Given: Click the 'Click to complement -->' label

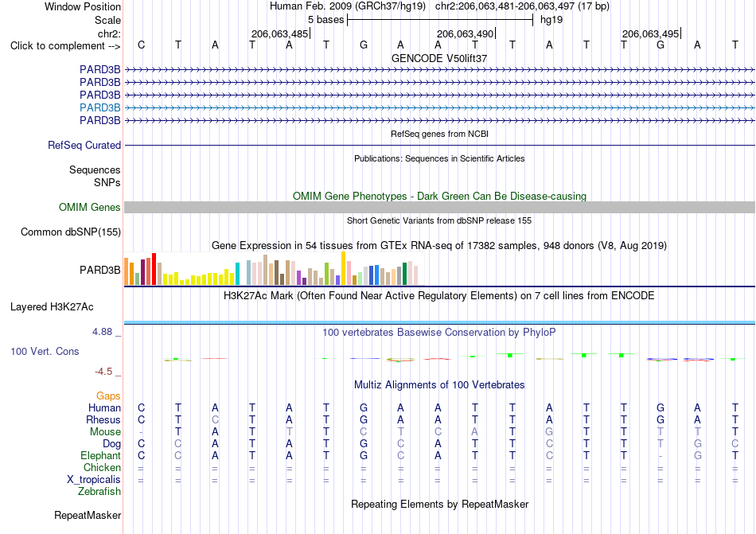Looking at the screenshot, I should click(x=65, y=46).
